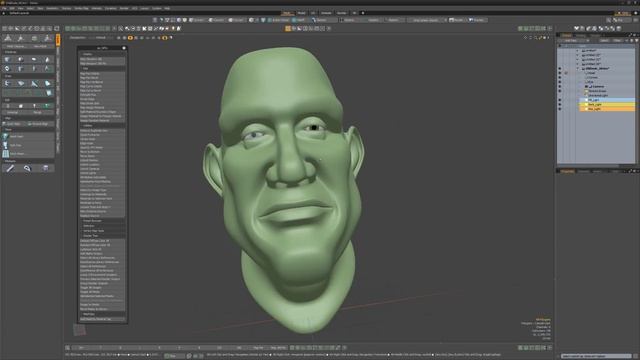Click the first large icon atop the left toolbox
The height and width of the screenshot is (360, 640).
point(8,38)
